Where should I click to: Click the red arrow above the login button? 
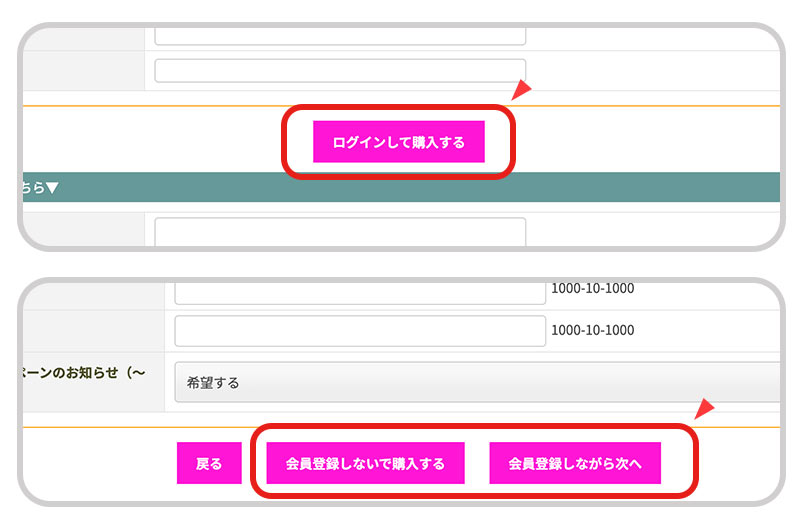point(521,91)
